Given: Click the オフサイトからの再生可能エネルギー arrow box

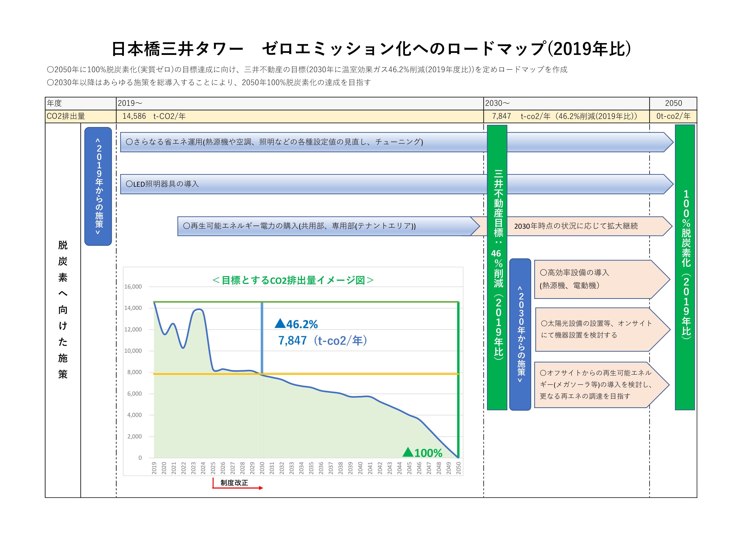Looking at the screenshot, I should [x=601, y=385].
